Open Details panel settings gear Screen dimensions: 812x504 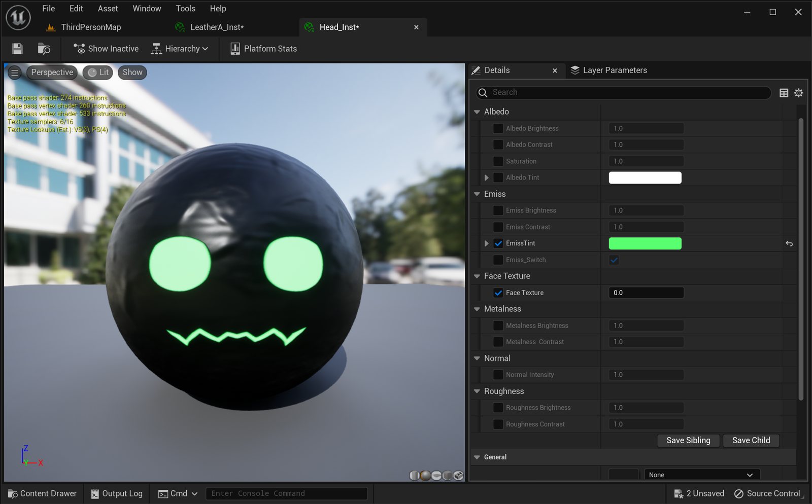[x=799, y=93]
